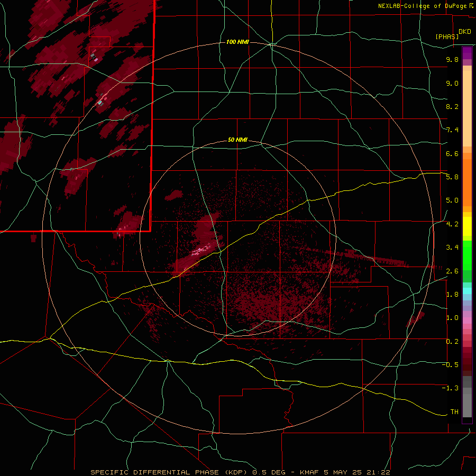
Task: Click the 0.2 value on color scale
Action: point(452,342)
